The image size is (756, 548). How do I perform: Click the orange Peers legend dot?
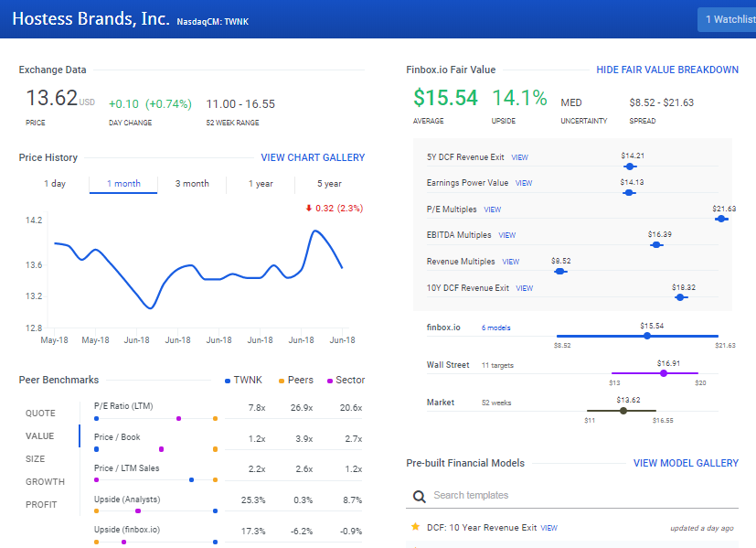tap(282, 381)
